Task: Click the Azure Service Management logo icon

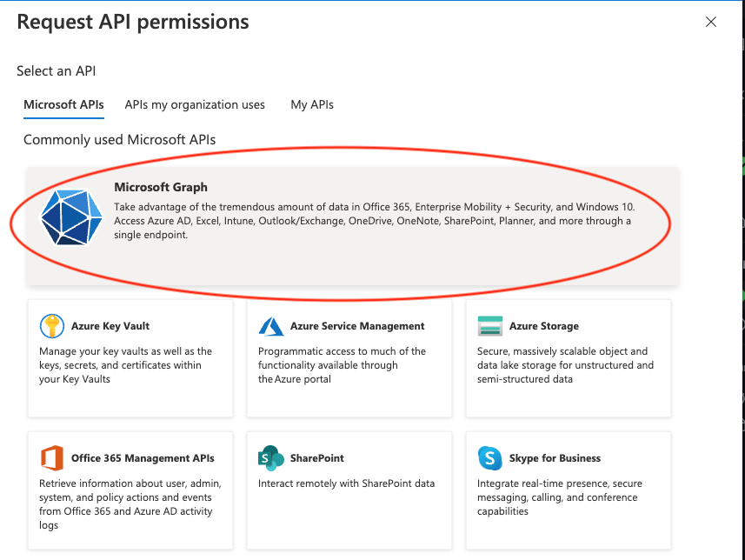Action: (271, 326)
